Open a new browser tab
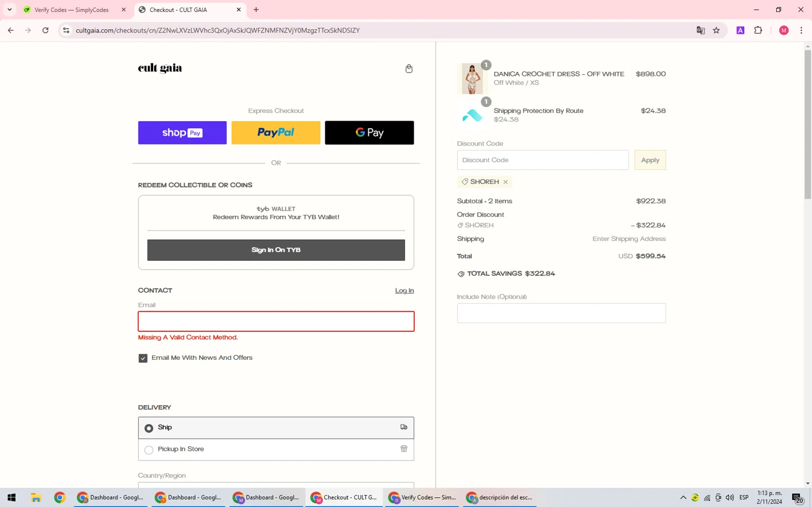This screenshot has height=507, width=812. pyautogui.click(x=256, y=10)
